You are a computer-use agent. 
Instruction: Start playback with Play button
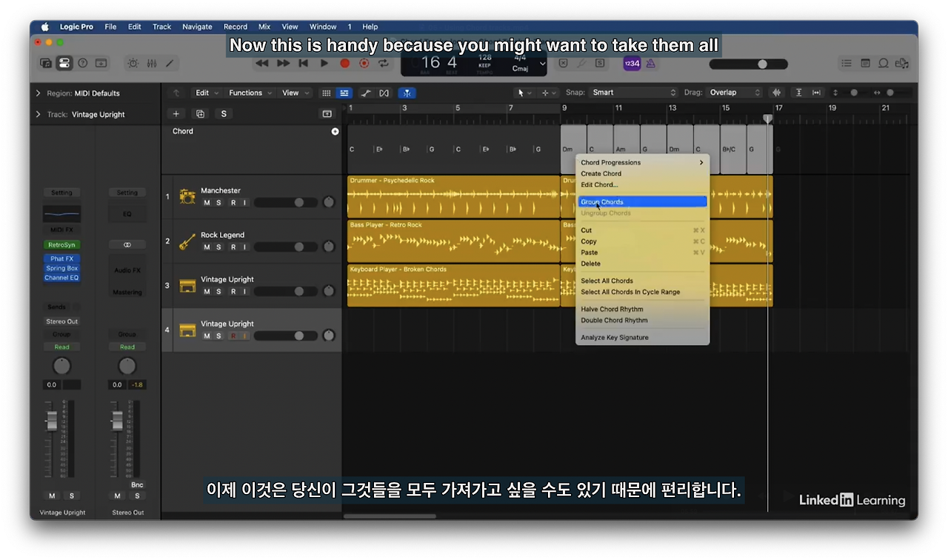pyautogui.click(x=324, y=64)
